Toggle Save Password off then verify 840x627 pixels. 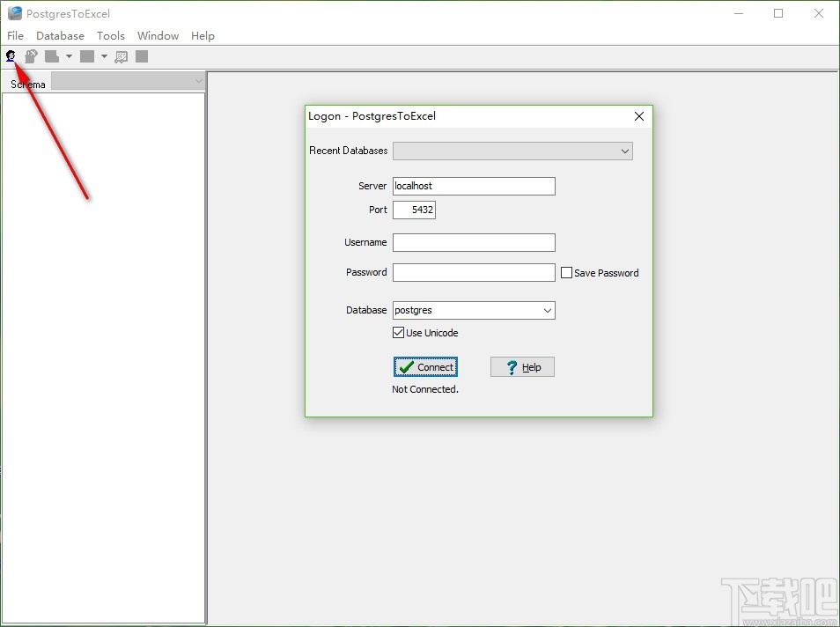coord(566,272)
